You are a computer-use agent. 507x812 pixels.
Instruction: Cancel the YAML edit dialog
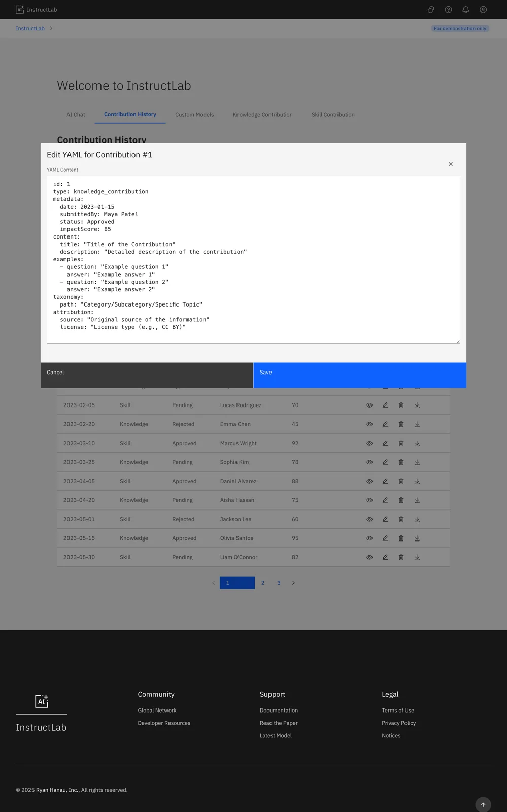pos(147,376)
